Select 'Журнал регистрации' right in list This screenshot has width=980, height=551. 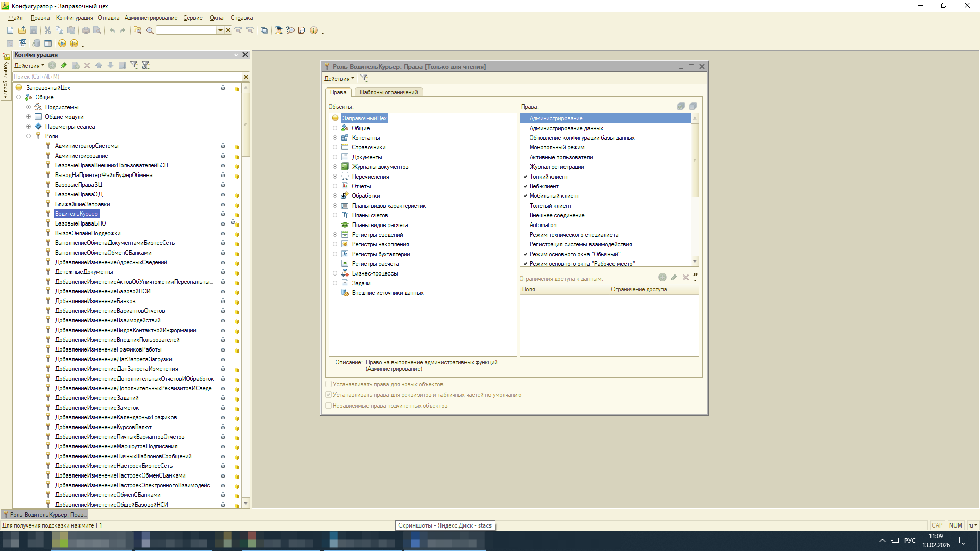coord(556,167)
